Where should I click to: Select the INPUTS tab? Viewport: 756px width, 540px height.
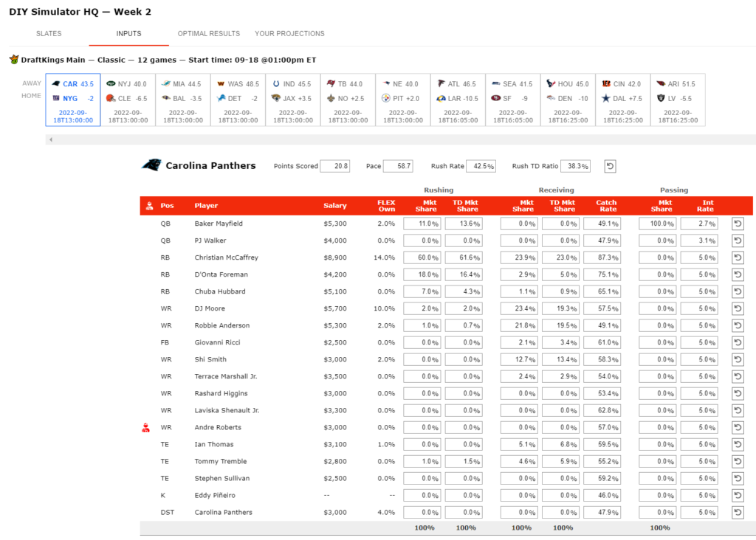[x=128, y=34]
